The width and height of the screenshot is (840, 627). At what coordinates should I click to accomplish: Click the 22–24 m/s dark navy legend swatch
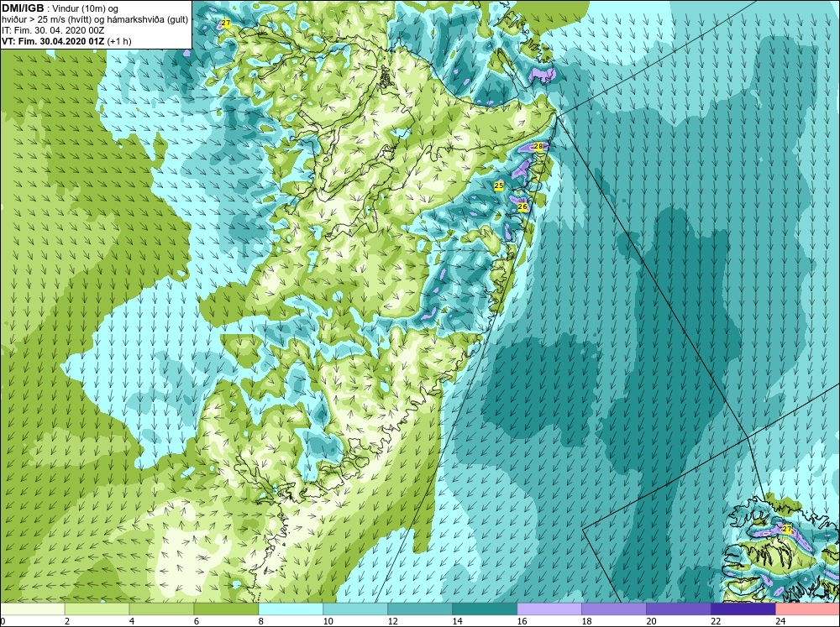tap(743, 609)
